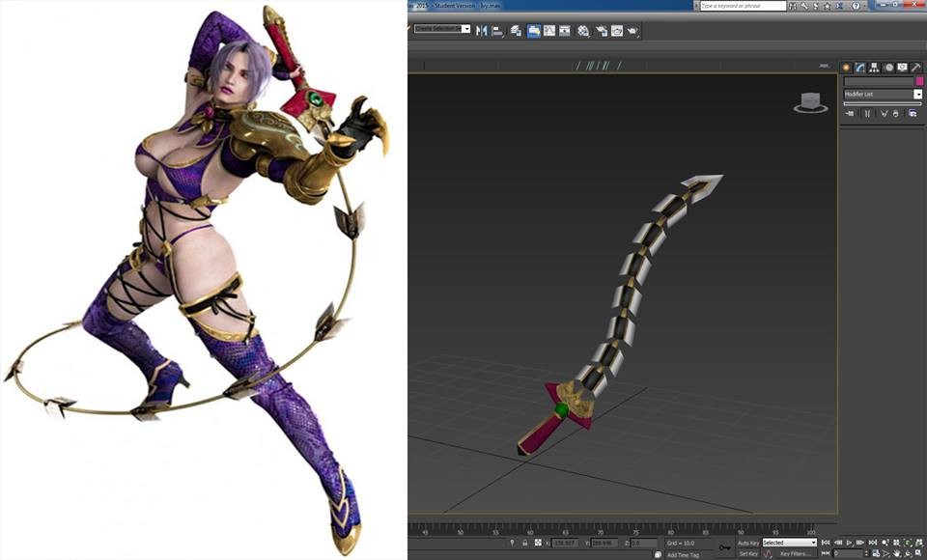927x560 pixels.
Task: Open Time Configuration icon
Action: pos(876,553)
